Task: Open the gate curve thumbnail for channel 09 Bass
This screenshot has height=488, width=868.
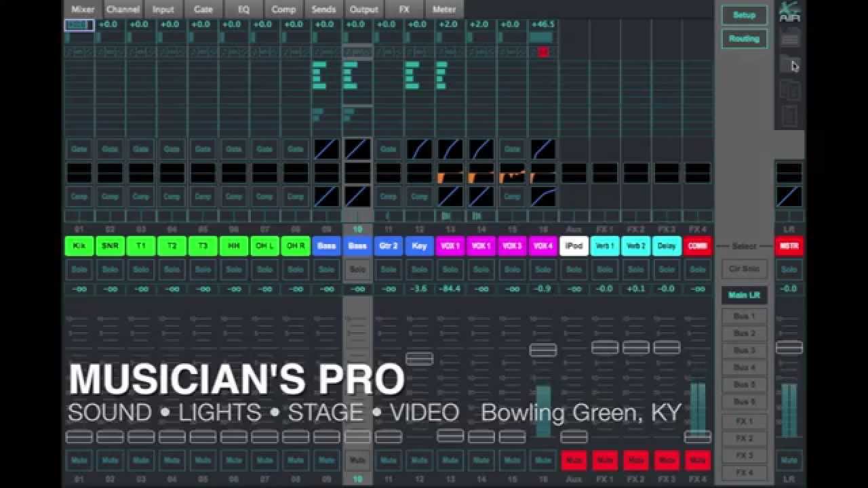Action: [326, 149]
